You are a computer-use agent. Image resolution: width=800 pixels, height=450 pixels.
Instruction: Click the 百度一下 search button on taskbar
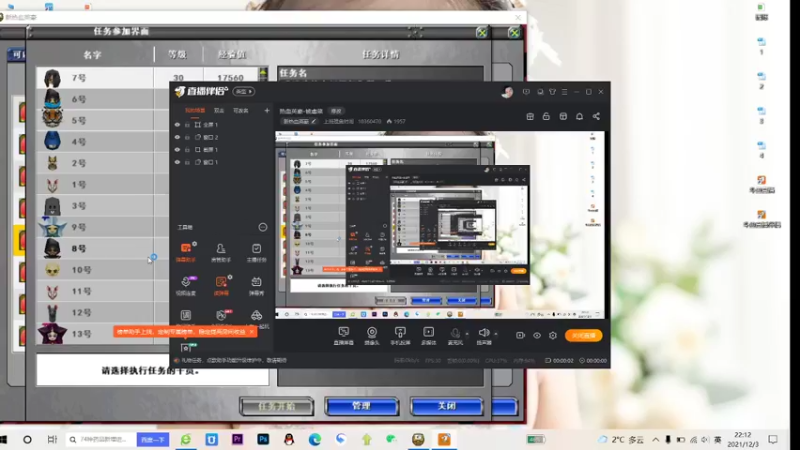pos(153,439)
